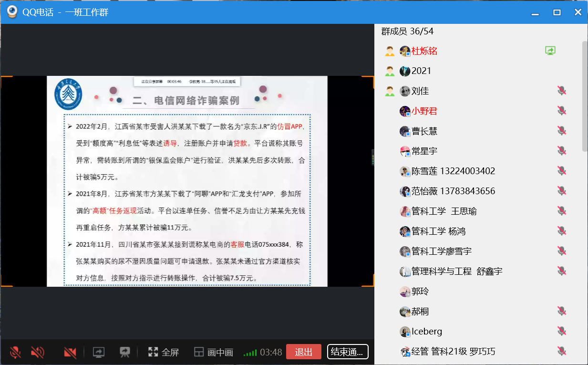Click the share screen icon in toolbar

99,352
